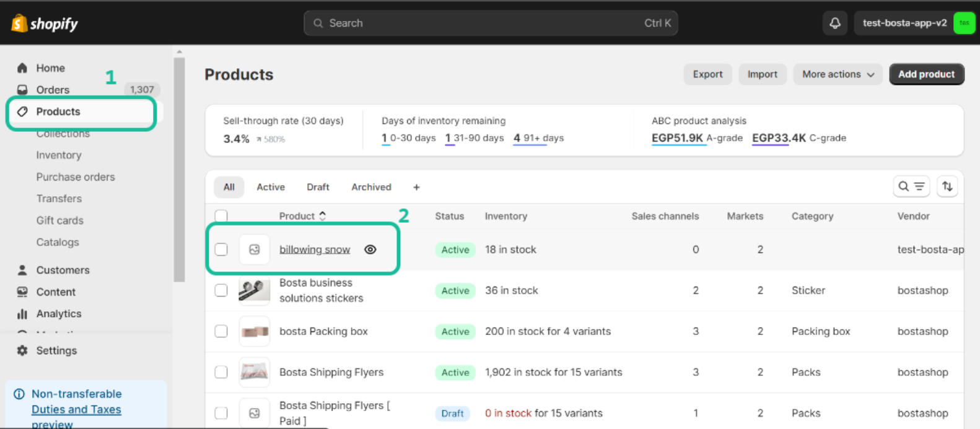Switch to the Active tab

pyautogui.click(x=271, y=187)
